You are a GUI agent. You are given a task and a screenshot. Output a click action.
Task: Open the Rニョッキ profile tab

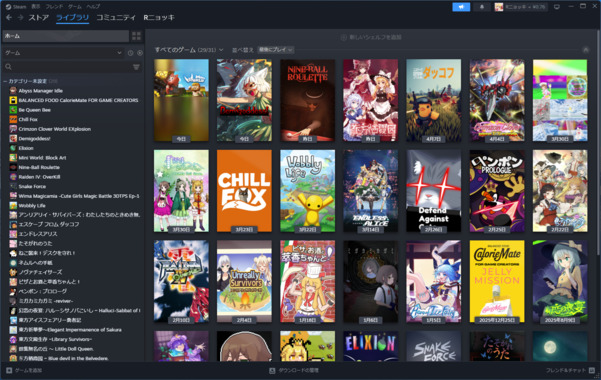[x=159, y=18]
